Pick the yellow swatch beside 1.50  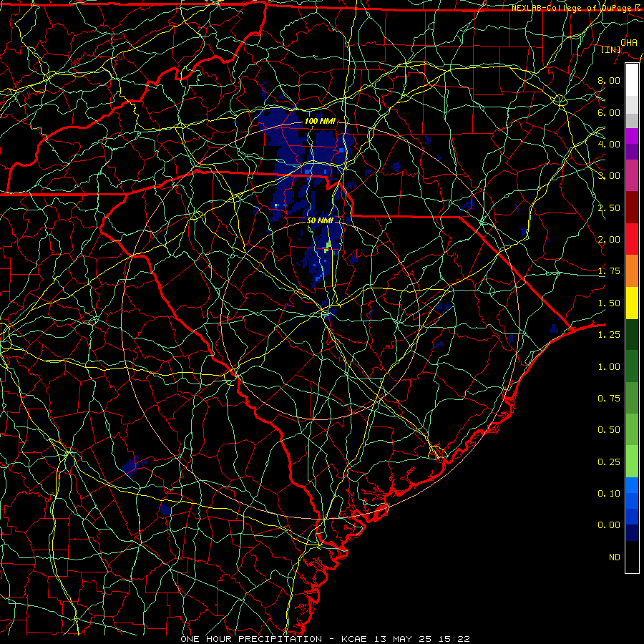click(x=632, y=303)
